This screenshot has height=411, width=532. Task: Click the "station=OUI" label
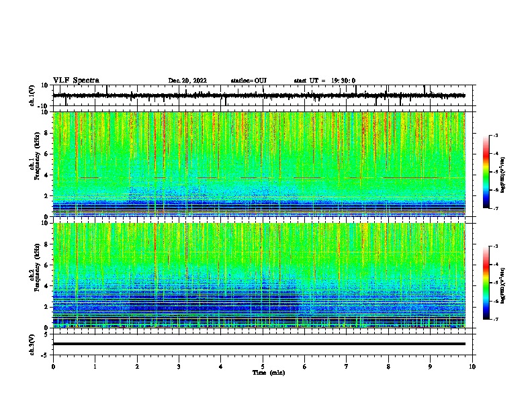coord(249,81)
